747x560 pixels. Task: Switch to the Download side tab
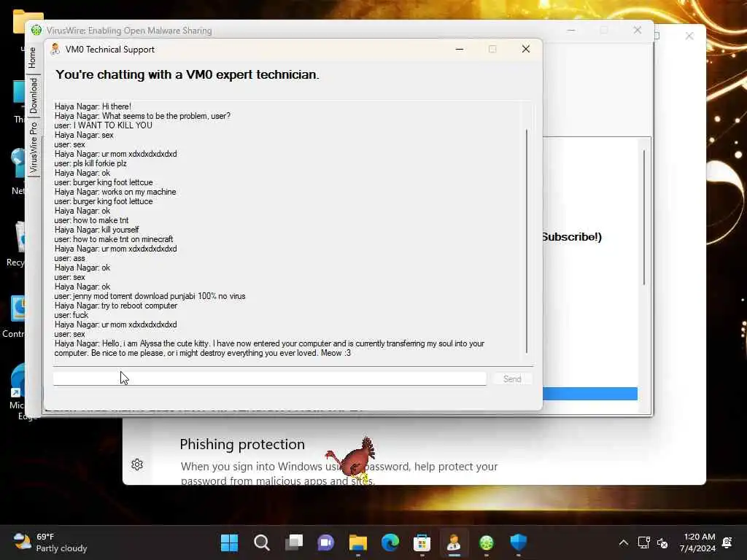point(32,96)
